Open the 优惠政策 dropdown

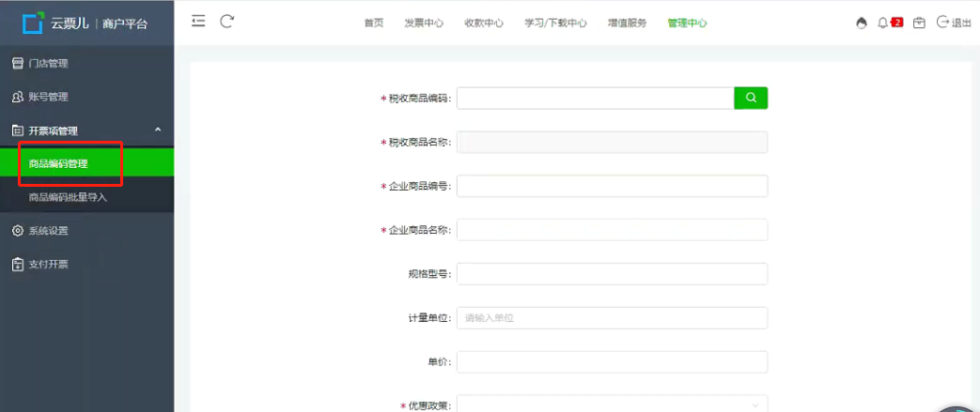point(612,404)
